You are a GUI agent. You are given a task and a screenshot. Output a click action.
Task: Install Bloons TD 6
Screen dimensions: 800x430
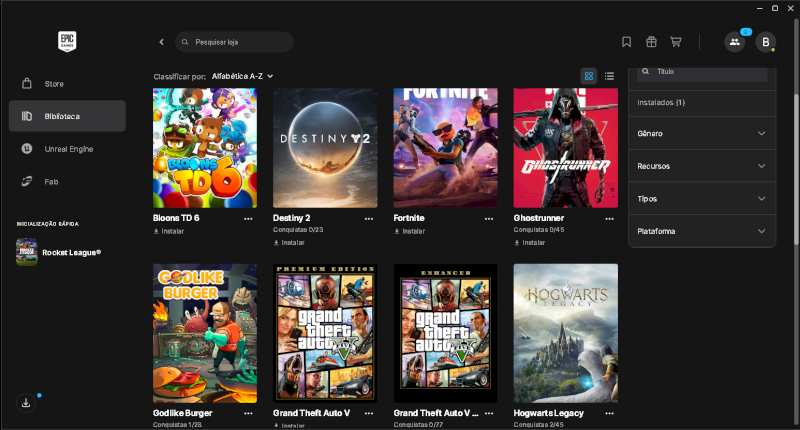[169, 231]
